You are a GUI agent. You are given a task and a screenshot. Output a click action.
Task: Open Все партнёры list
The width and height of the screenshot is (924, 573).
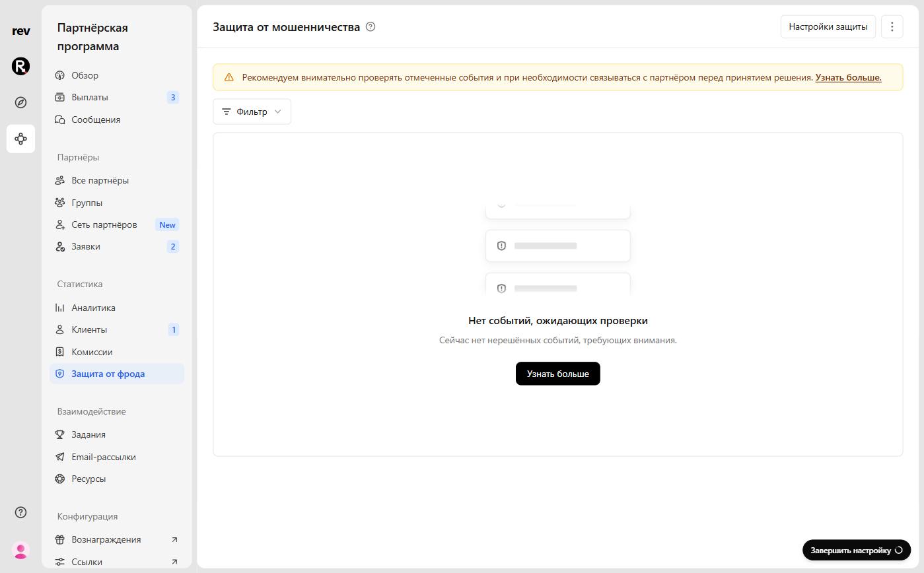pyautogui.click(x=117, y=180)
